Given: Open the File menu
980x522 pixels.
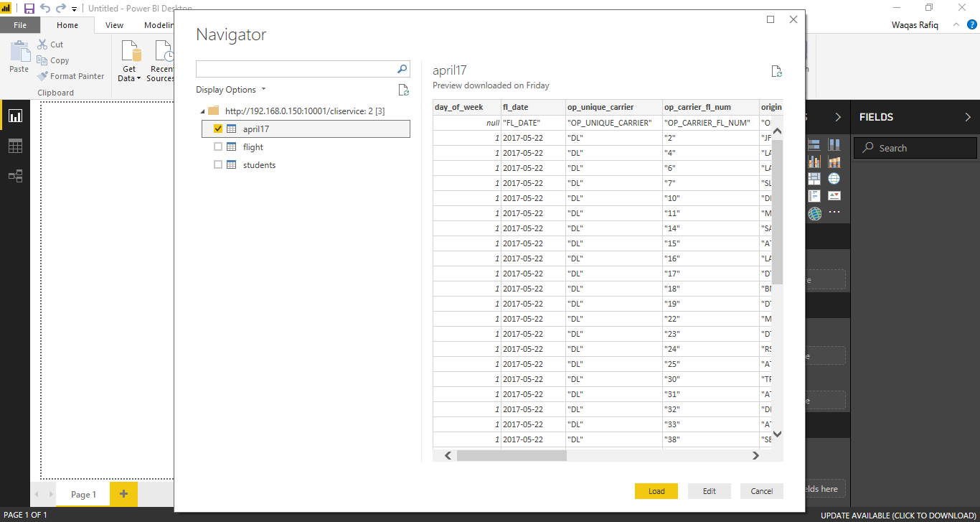Looking at the screenshot, I should pos(20,25).
